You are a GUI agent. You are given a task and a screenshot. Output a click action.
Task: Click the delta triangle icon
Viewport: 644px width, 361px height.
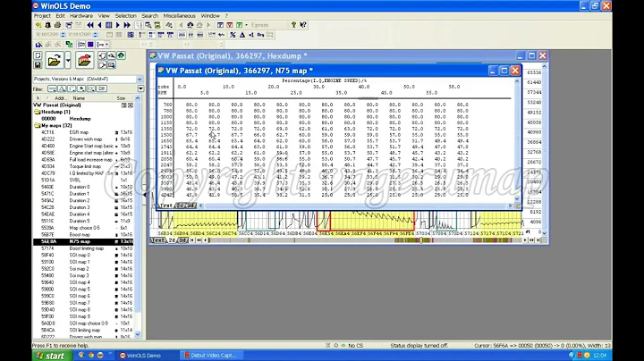241,35
